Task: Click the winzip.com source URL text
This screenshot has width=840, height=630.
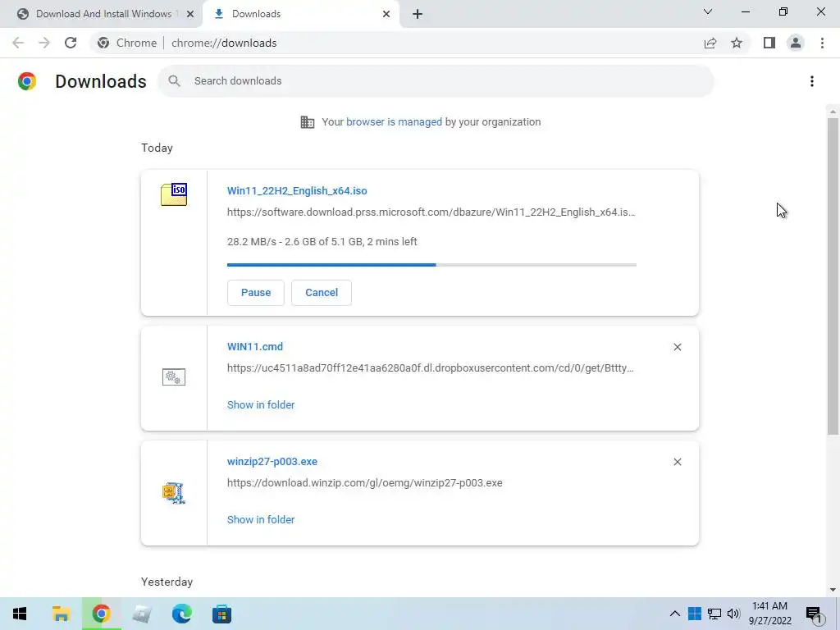Action: coord(365,482)
